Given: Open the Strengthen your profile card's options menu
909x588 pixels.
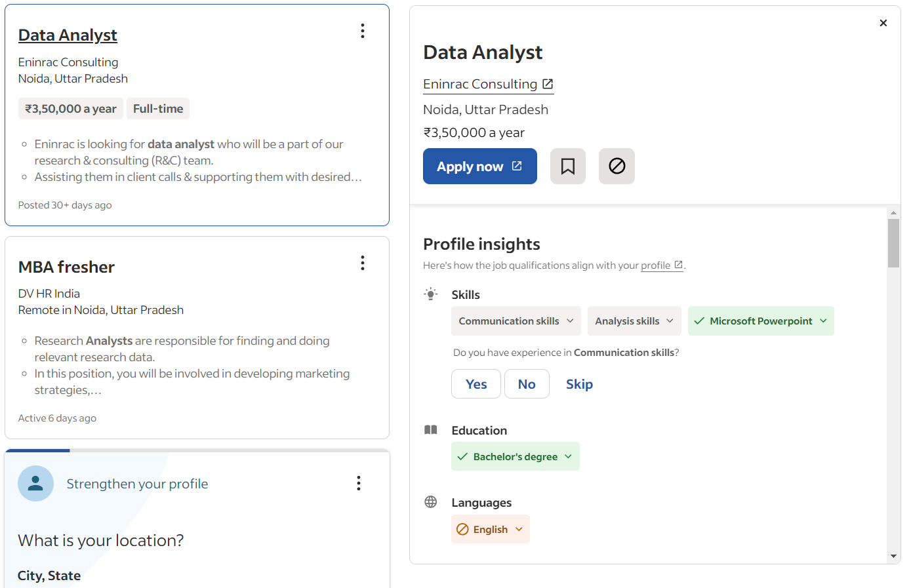Looking at the screenshot, I should coord(359,483).
